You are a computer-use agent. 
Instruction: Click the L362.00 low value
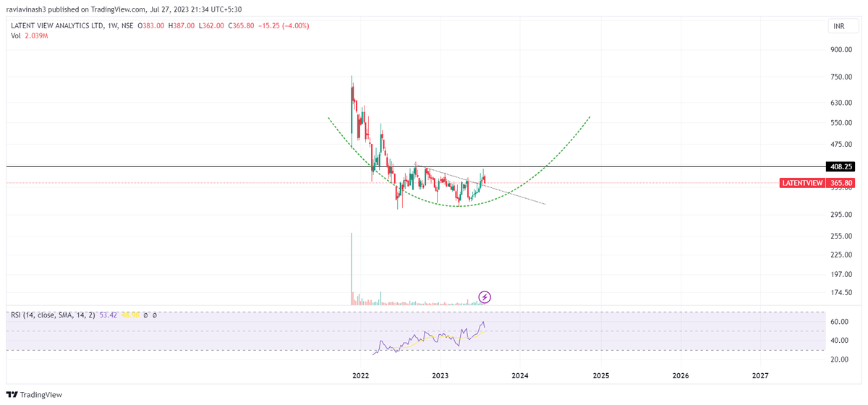(211, 25)
